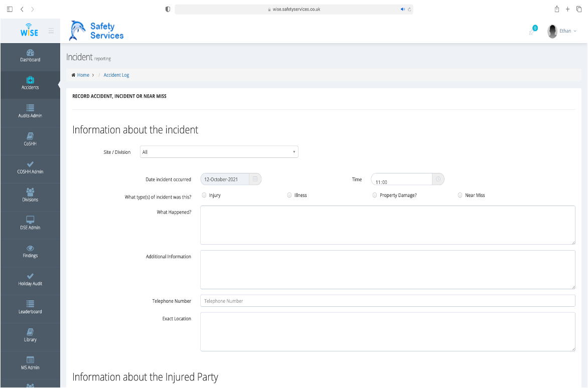Click the Additional Information text area
This screenshot has width=588, height=388.
tap(388, 270)
